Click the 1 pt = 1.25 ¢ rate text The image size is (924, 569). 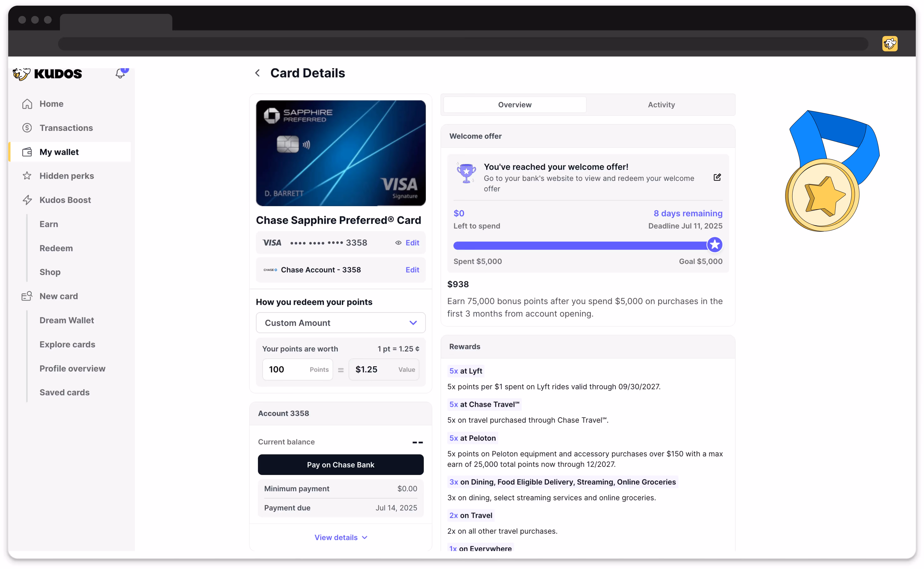pos(398,349)
